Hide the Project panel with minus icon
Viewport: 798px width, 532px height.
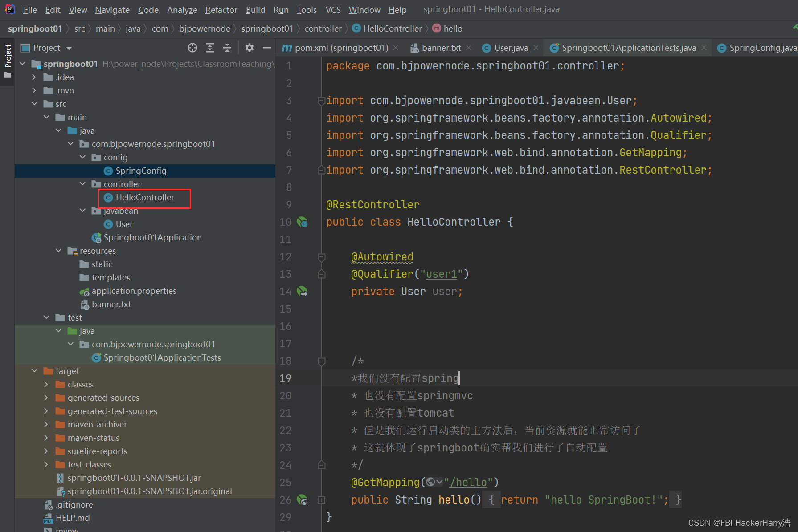tap(267, 48)
